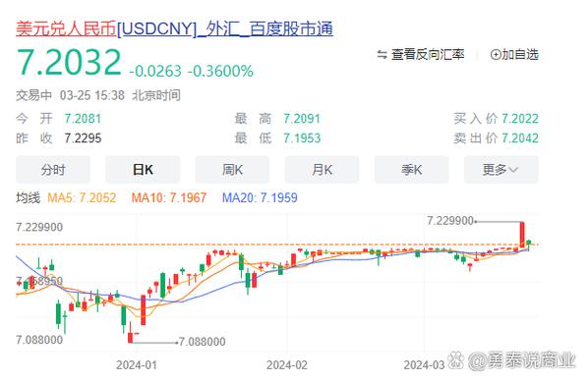
Task: Click the 今开 value 7.2081
Action: (83, 119)
